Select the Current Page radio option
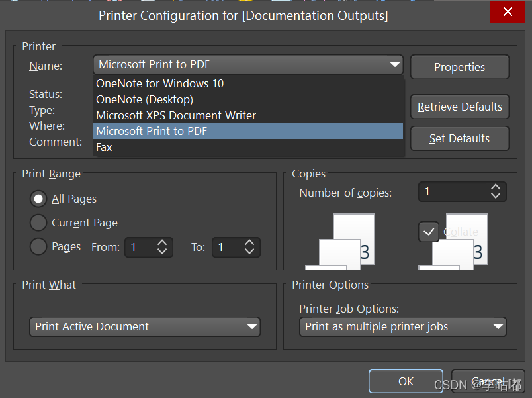This screenshot has width=532, height=398. point(38,223)
